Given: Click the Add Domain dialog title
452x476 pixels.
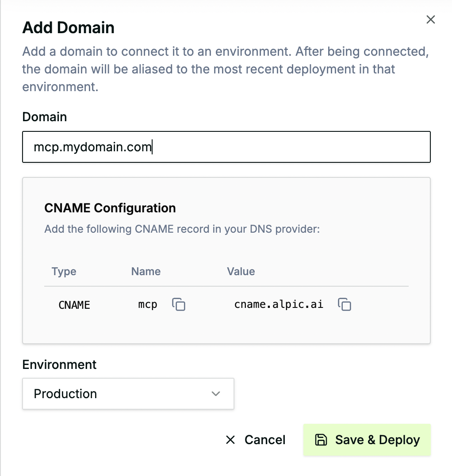Looking at the screenshot, I should click(68, 27).
